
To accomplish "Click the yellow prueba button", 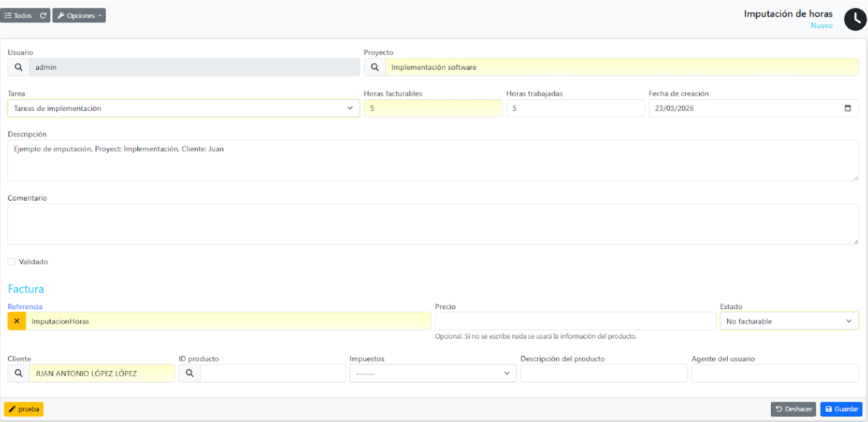I will [x=24, y=409].
